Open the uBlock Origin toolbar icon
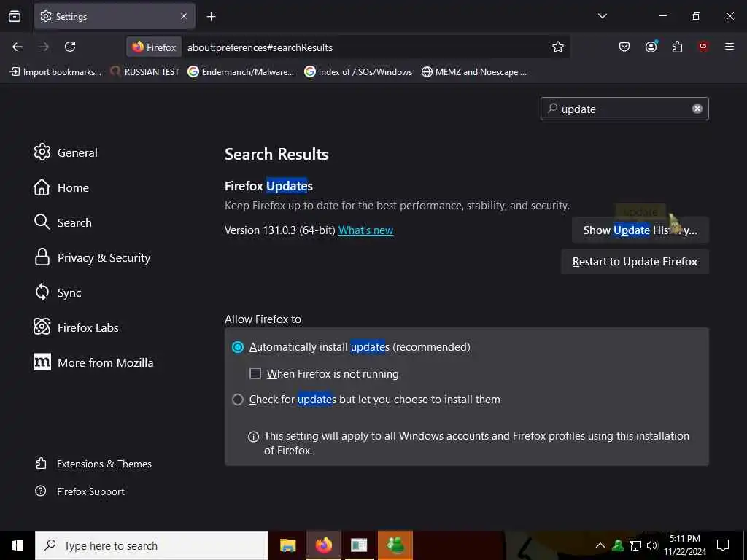The image size is (747, 560). 703,47
